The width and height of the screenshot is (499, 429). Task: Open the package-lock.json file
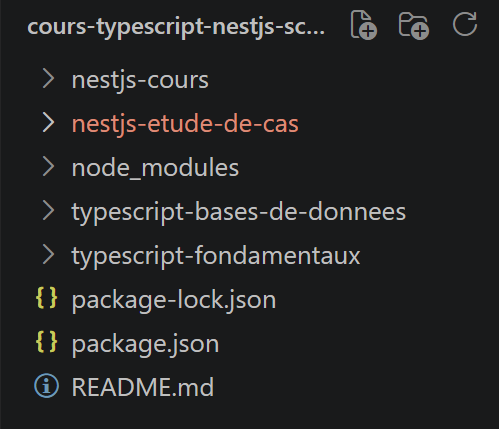[174, 300]
